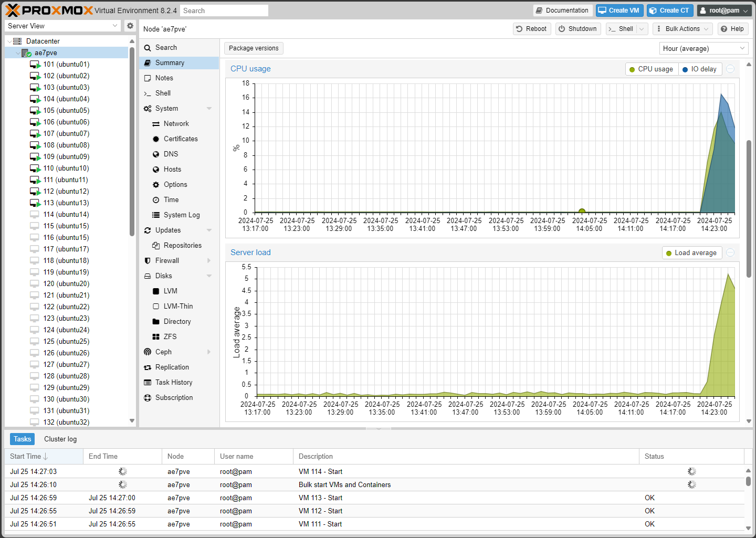Click the Replication icon entry
The height and width of the screenshot is (538, 756).
[x=148, y=367]
